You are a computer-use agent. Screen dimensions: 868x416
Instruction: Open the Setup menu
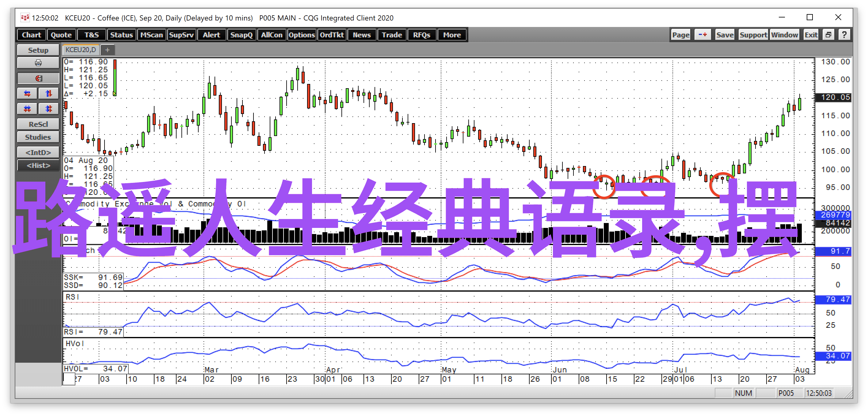pos(38,50)
